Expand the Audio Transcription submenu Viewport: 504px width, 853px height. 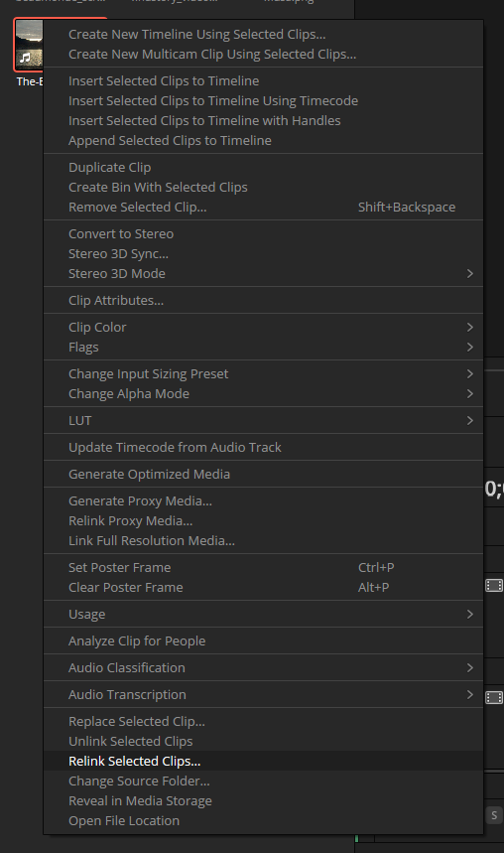tap(263, 695)
